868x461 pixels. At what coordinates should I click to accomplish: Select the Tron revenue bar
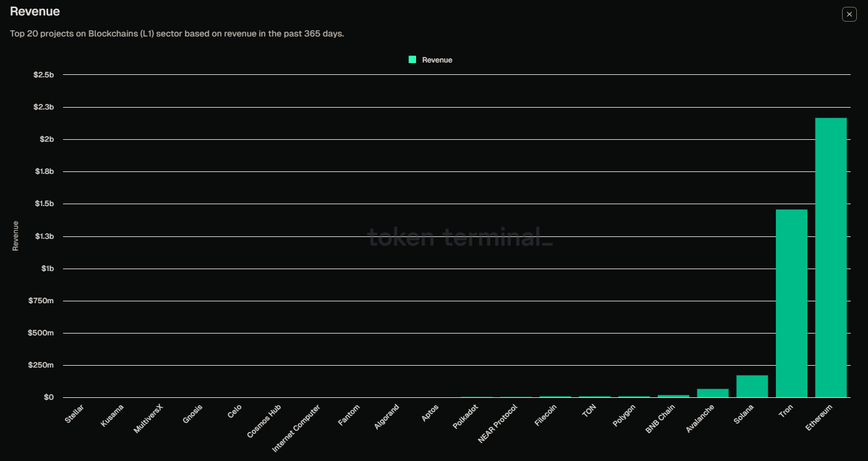pyautogui.click(x=791, y=303)
